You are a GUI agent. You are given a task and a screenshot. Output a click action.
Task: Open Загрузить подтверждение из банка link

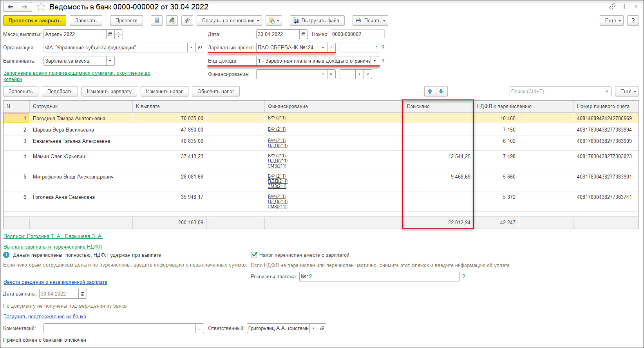click(x=45, y=317)
